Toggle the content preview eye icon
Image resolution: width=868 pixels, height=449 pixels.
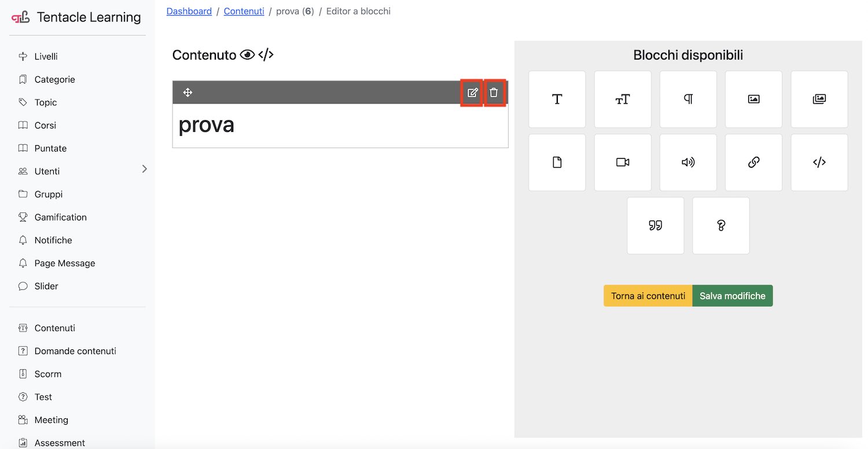(x=248, y=54)
